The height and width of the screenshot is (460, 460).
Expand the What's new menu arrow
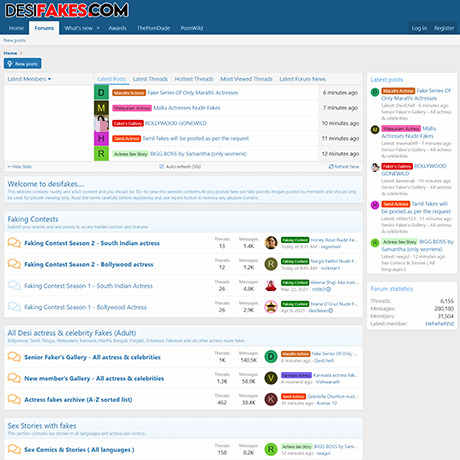tap(98, 28)
